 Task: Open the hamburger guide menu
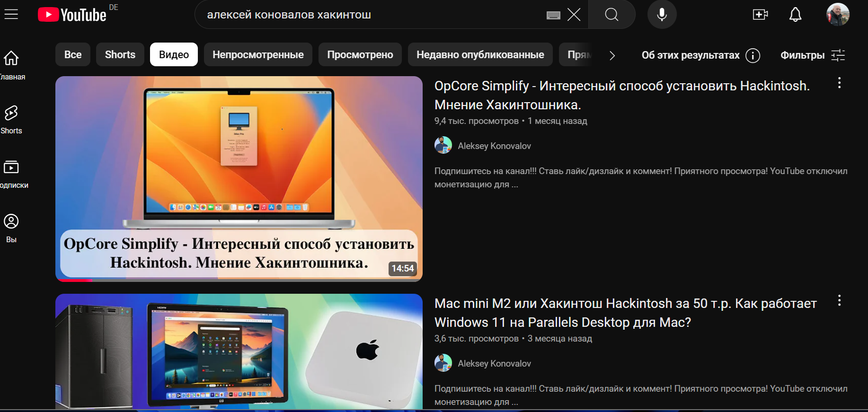[x=11, y=14]
